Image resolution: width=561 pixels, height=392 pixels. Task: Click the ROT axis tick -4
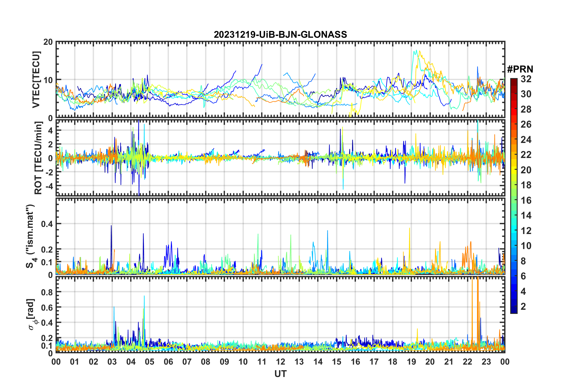point(49,186)
